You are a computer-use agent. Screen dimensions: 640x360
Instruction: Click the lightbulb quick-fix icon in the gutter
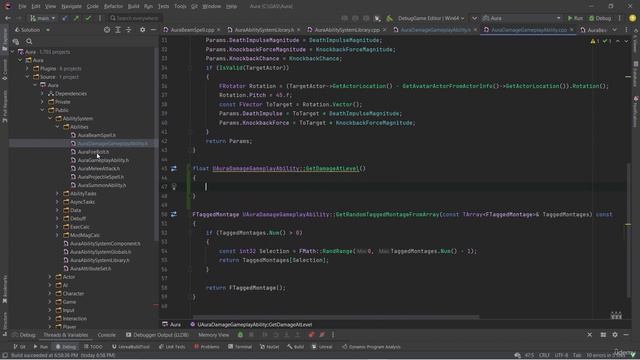tap(174, 187)
